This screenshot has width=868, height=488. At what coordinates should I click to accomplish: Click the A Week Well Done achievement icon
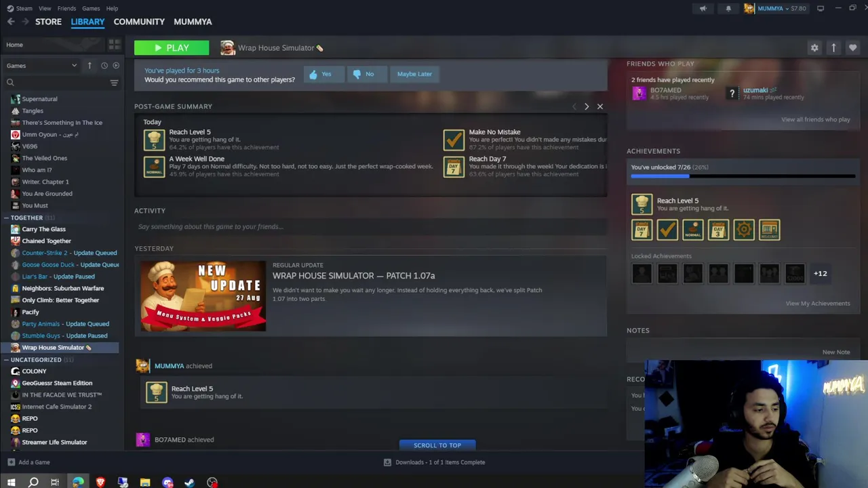[x=154, y=166]
